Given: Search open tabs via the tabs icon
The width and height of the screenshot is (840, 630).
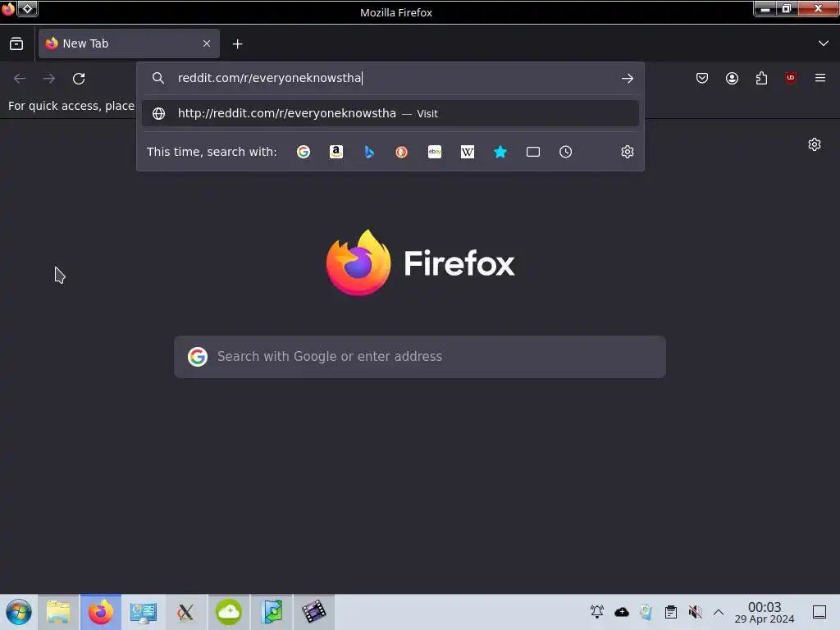Looking at the screenshot, I should [532, 152].
